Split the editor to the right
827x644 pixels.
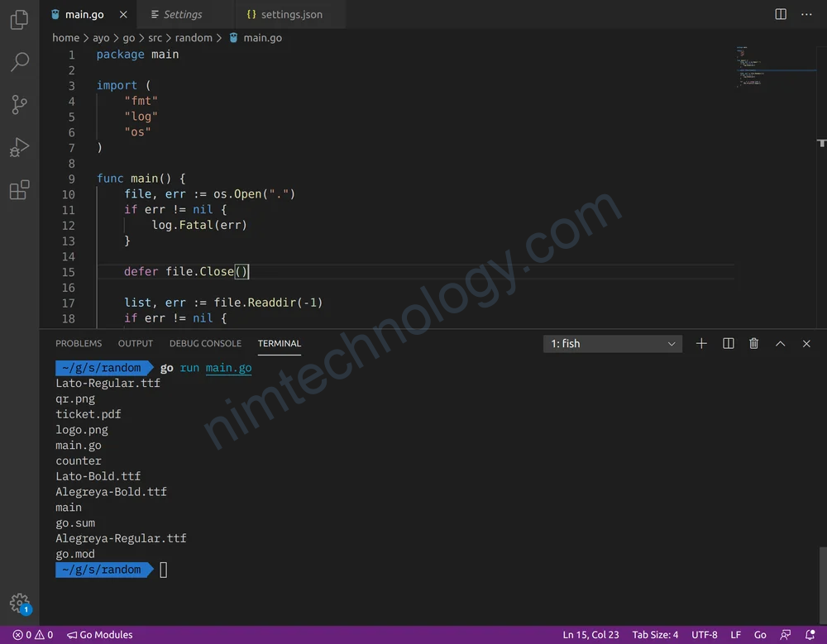point(781,14)
